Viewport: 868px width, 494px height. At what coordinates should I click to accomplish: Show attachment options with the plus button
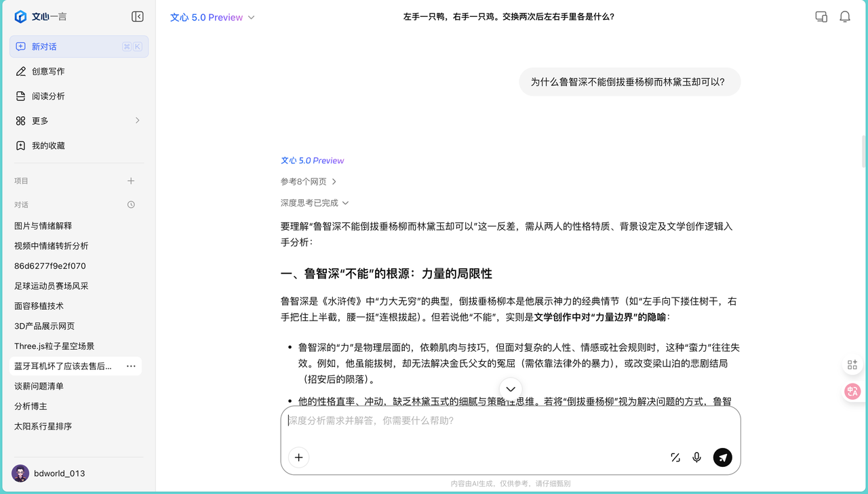(x=298, y=457)
